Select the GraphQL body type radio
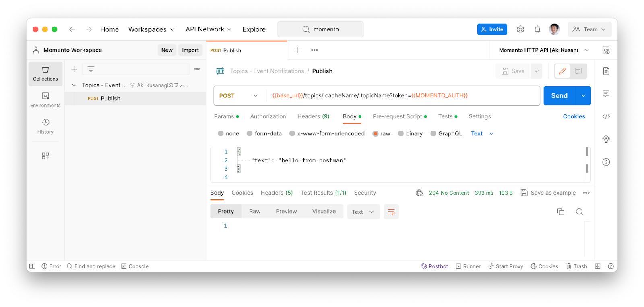644x307 pixels. pos(433,133)
